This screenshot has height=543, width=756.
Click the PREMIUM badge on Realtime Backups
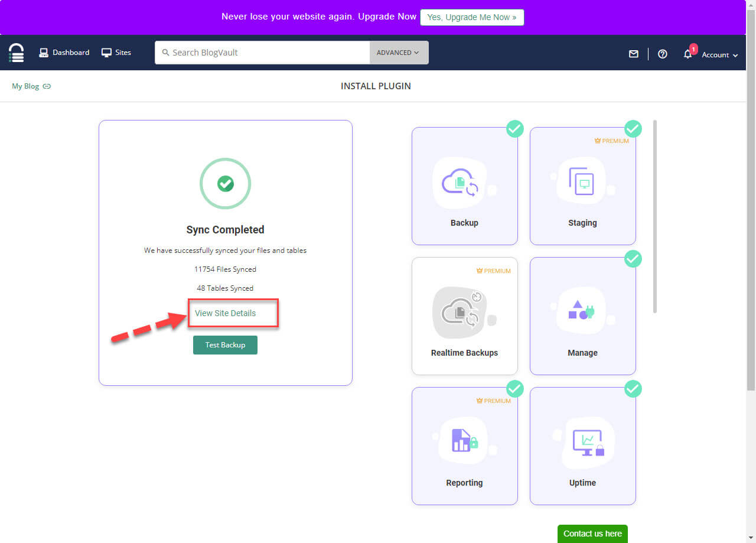pyautogui.click(x=493, y=271)
